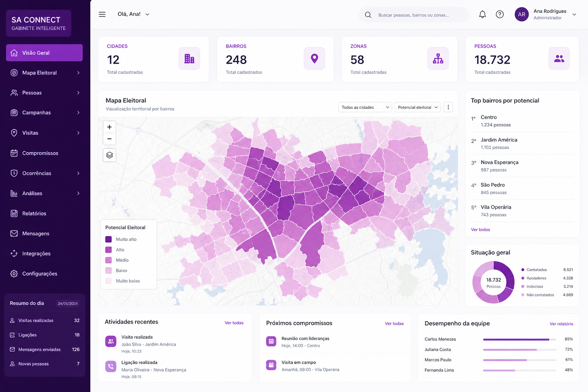Click the Muito alto legend color swatch
The image size is (588, 392).
click(x=109, y=239)
